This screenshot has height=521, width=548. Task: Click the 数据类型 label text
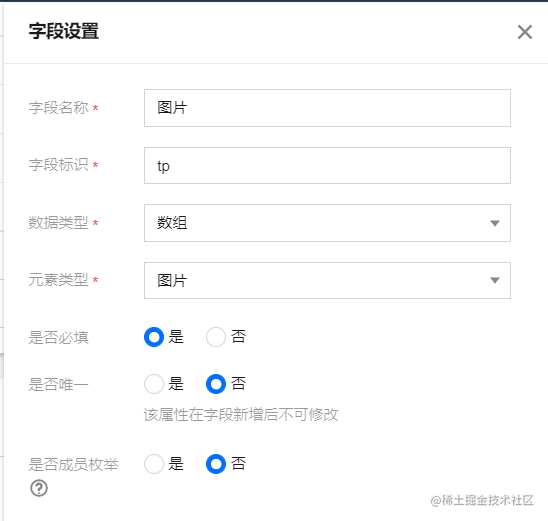[x=58, y=223]
